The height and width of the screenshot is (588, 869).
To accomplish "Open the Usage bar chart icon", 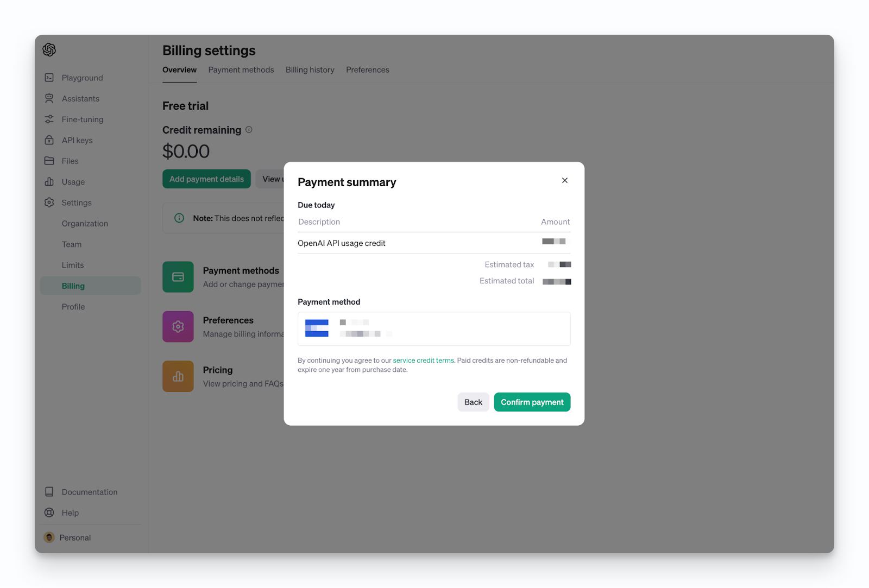I will click(49, 182).
